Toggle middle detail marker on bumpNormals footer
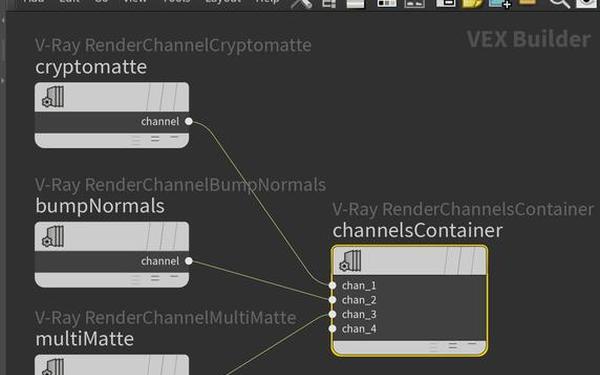600x375 pixels. (155, 279)
